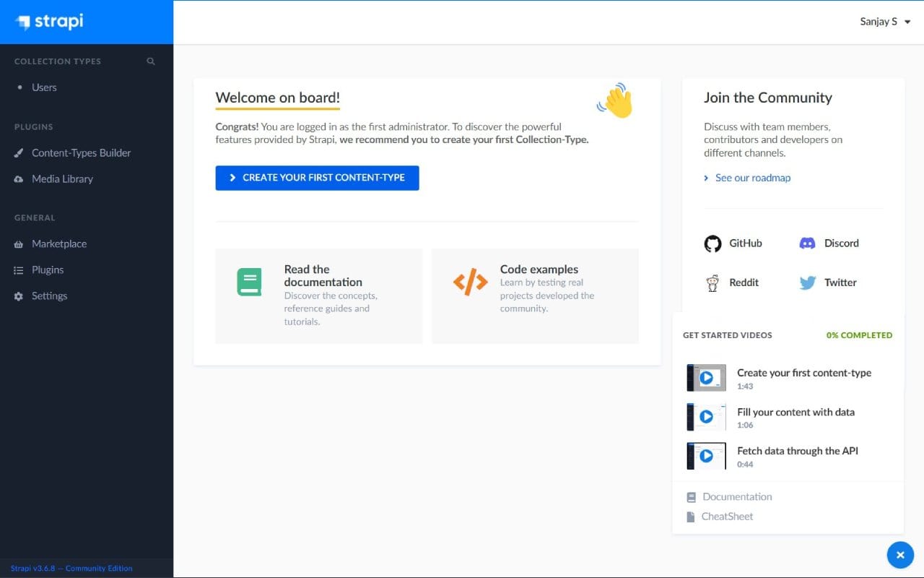Check the 0% Completed progress indicator
The width and height of the screenshot is (924, 578).
(858, 335)
